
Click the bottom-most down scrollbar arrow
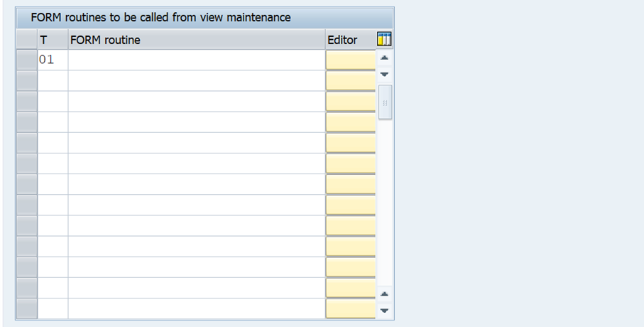click(x=384, y=310)
